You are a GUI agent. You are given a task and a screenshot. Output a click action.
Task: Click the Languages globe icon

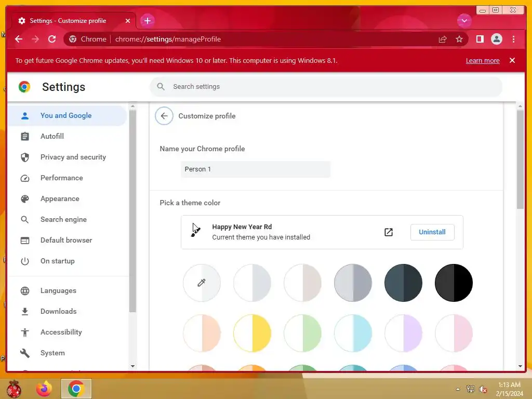(x=25, y=291)
